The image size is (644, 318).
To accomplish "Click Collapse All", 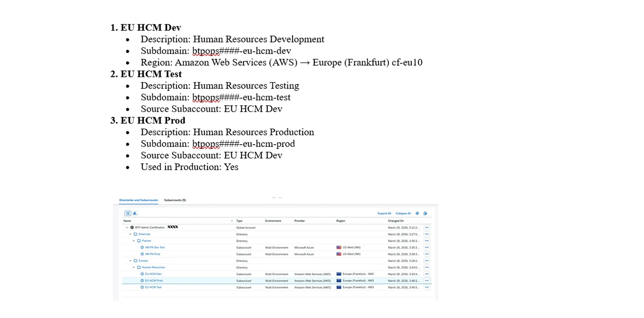I will [403, 213].
